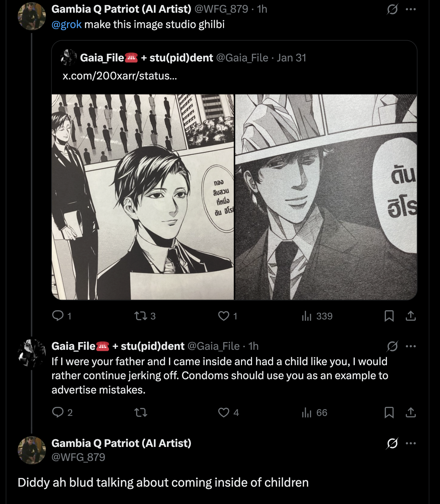Like the post with 1 like

click(x=224, y=316)
